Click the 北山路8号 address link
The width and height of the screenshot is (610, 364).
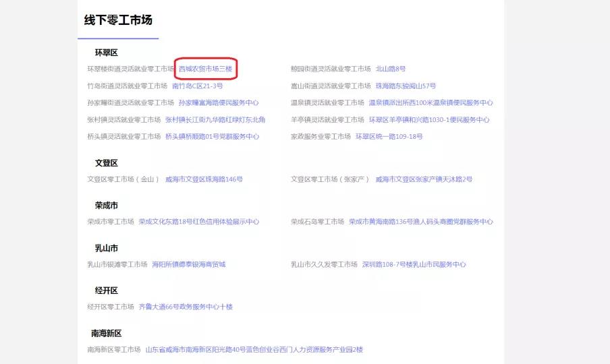tap(390, 69)
